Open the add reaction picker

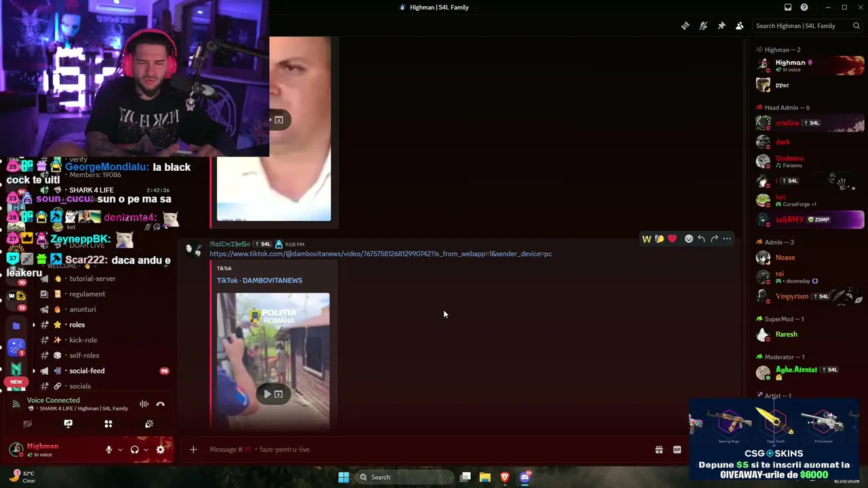[688, 239]
